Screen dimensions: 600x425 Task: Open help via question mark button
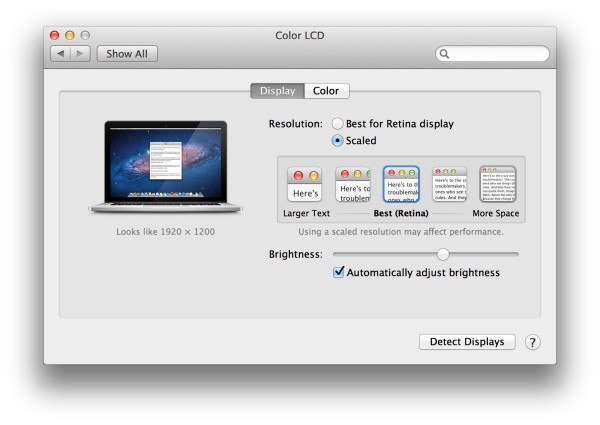[x=533, y=342]
